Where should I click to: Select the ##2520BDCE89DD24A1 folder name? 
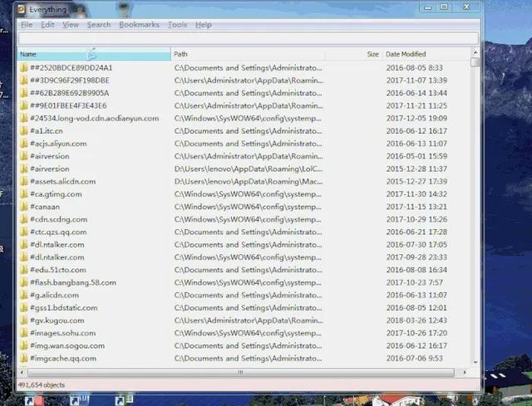[x=71, y=68]
